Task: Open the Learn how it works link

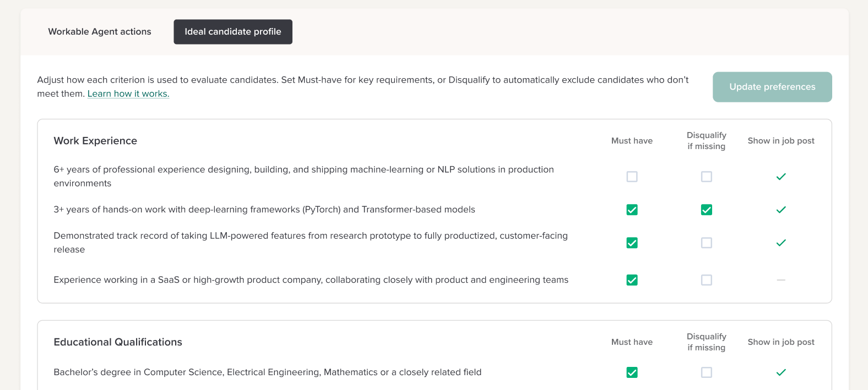Action: (x=128, y=94)
